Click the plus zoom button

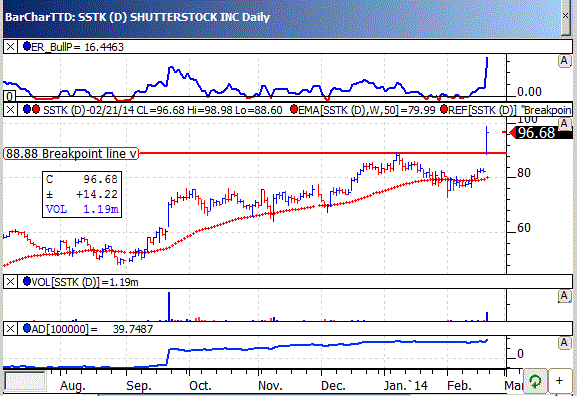click(x=559, y=381)
